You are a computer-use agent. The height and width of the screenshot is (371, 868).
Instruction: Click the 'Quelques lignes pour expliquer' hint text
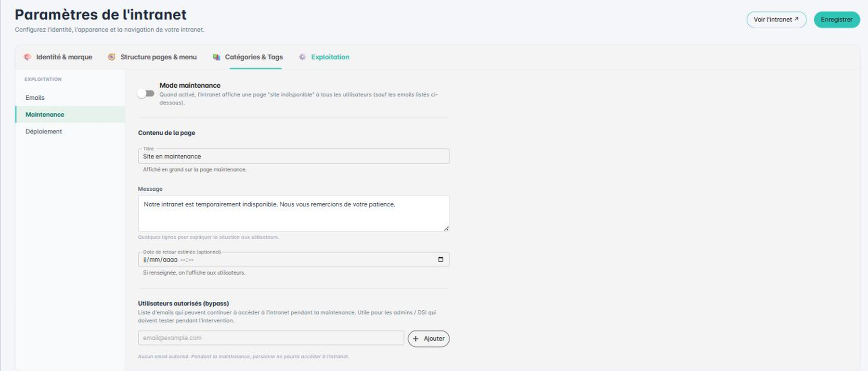point(208,237)
